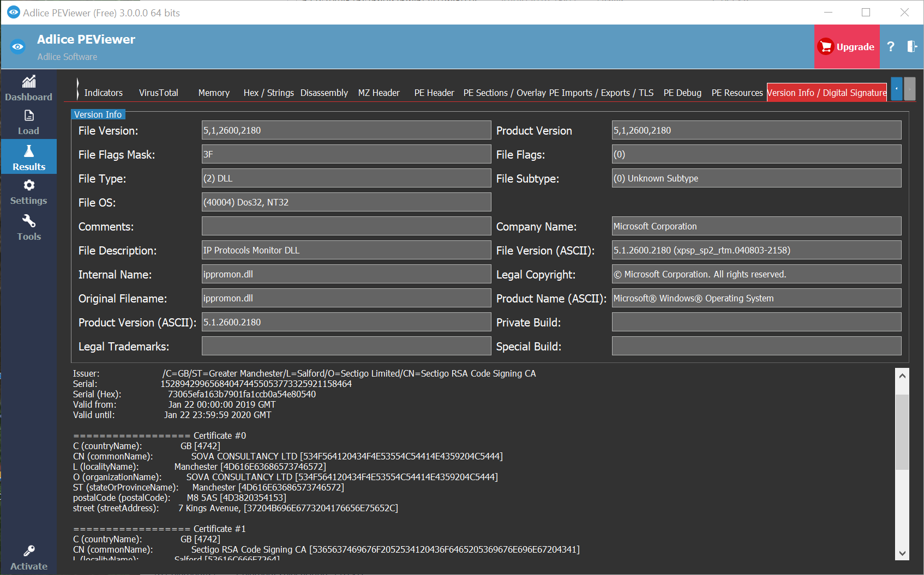
Task: Click the help question mark icon
Action: [891, 47]
